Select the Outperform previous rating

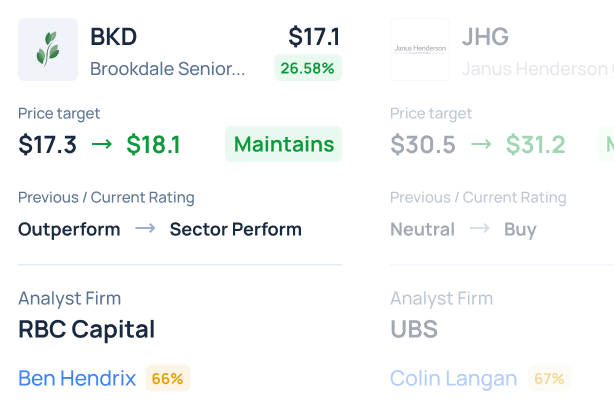tap(69, 229)
